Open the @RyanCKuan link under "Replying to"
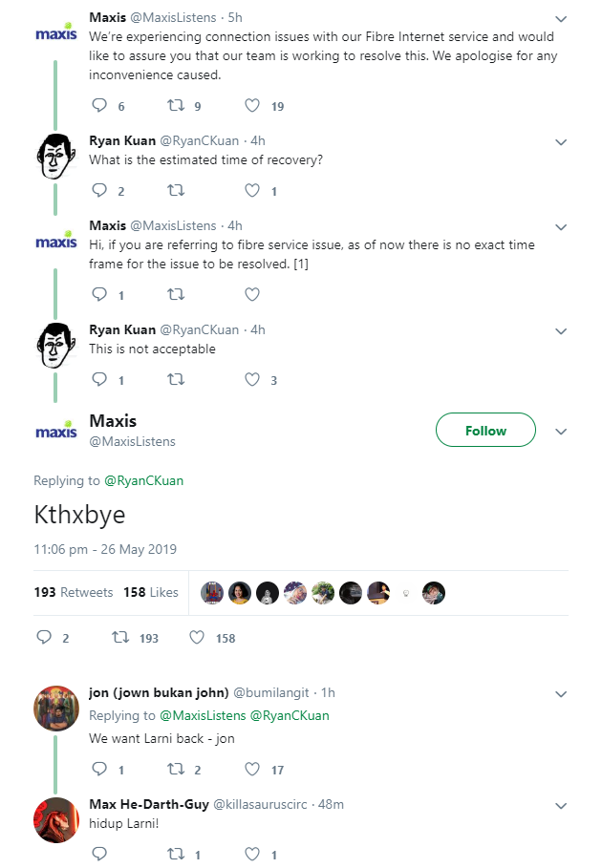The image size is (602, 868). [x=143, y=480]
